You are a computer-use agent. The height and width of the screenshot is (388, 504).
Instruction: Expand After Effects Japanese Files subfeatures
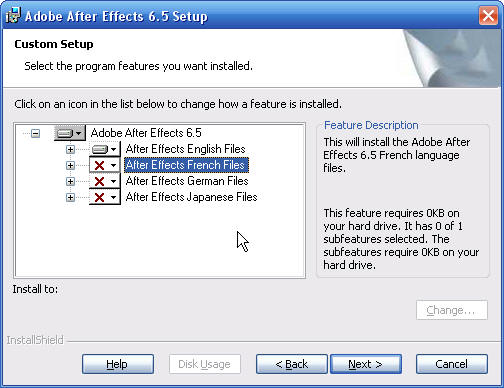[70, 197]
